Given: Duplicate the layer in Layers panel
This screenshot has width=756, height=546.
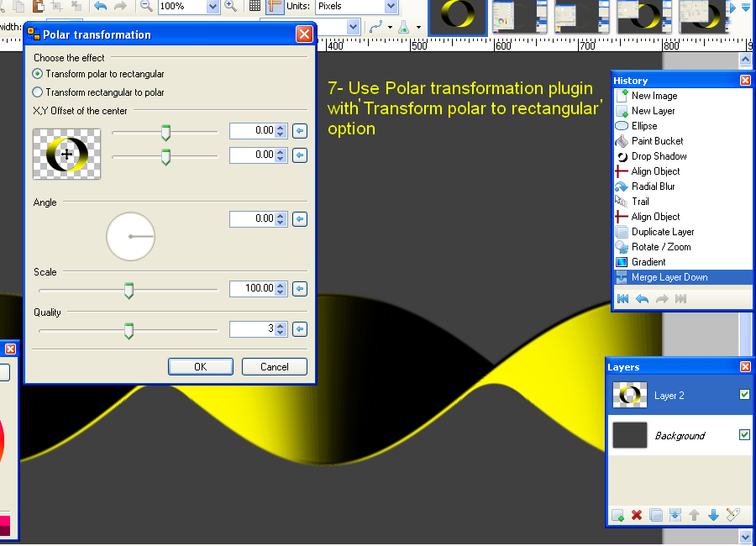Looking at the screenshot, I should coord(656,515).
